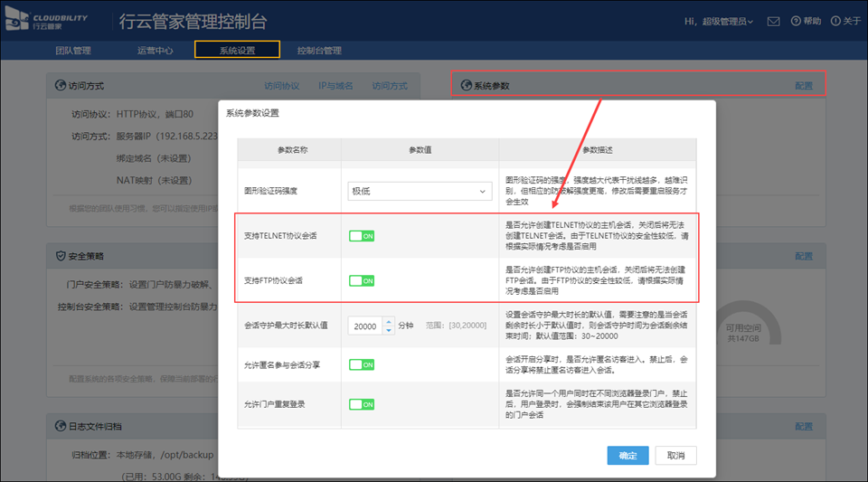The width and height of the screenshot is (868, 482).
Task: Click the globe icon beside 访问方式
Action: pyautogui.click(x=61, y=86)
